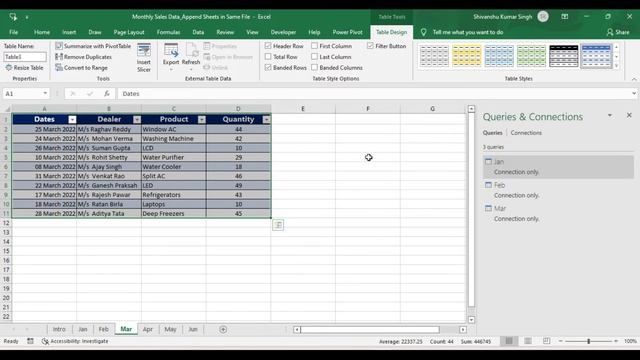This screenshot has width=640, height=360.
Task: Expand the formula bar
Action: pos(633,93)
